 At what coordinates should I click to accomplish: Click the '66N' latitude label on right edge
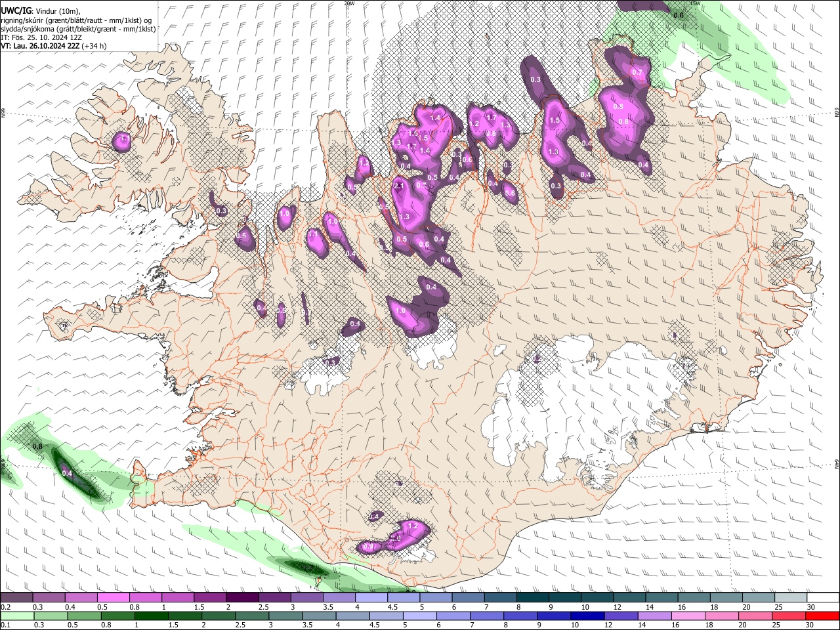tap(837, 114)
